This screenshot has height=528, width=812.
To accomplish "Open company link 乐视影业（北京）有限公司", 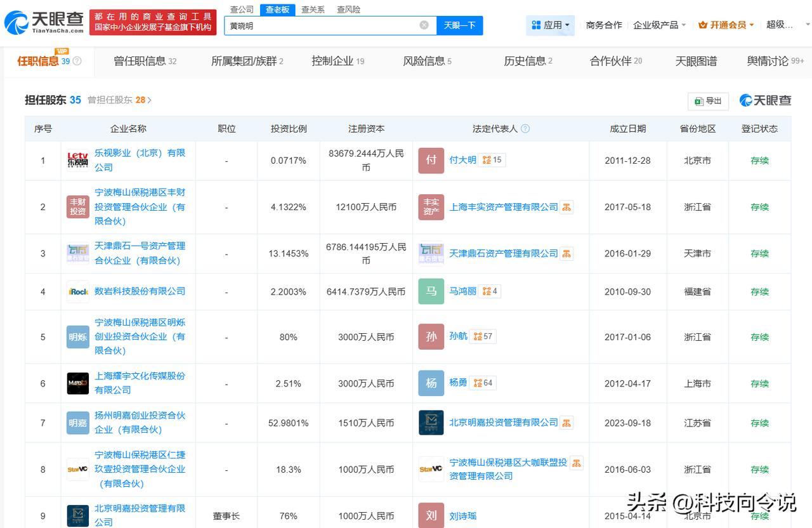I will [x=140, y=160].
